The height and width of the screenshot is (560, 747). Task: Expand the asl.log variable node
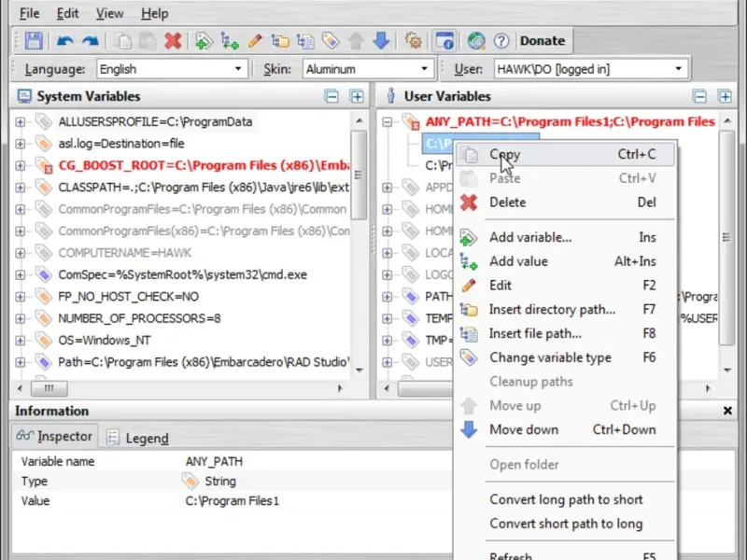click(20, 144)
